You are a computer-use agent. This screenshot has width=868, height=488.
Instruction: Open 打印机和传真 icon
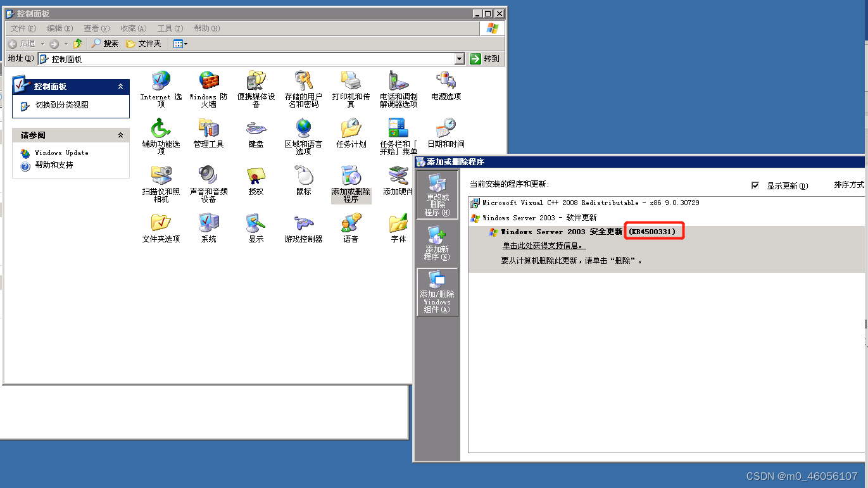coord(351,89)
